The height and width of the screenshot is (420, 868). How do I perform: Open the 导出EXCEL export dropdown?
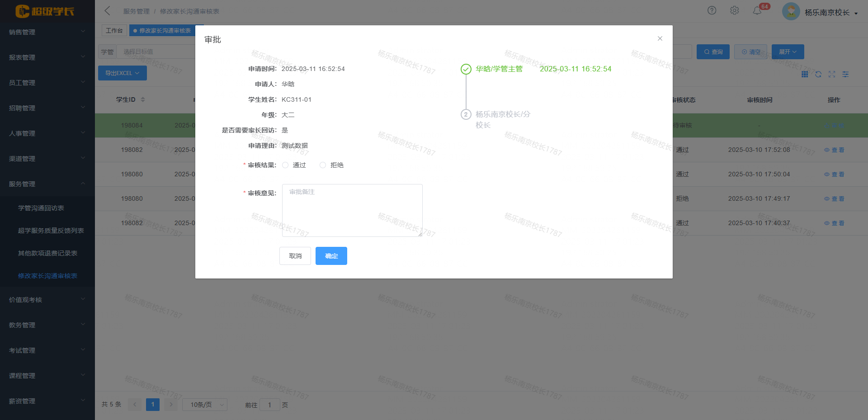tap(122, 73)
